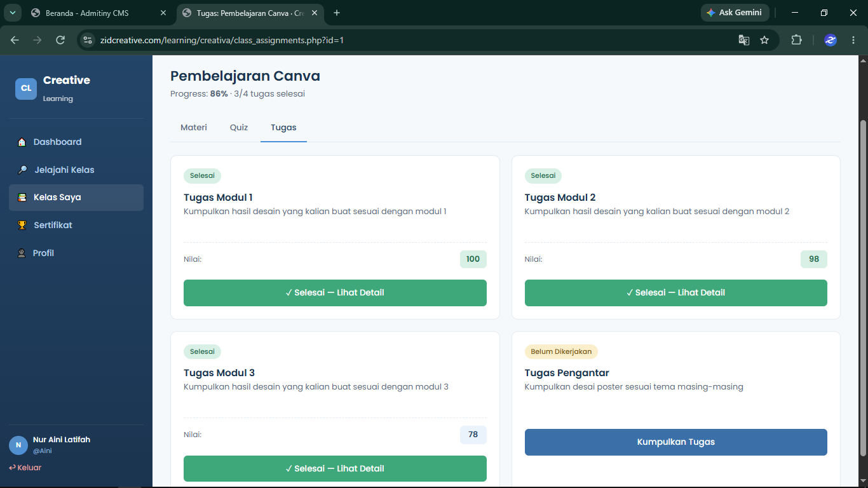The image size is (868, 488).
Task: Click the Jelajahi Kelas magnifier icon
Action: click(22, 170)
